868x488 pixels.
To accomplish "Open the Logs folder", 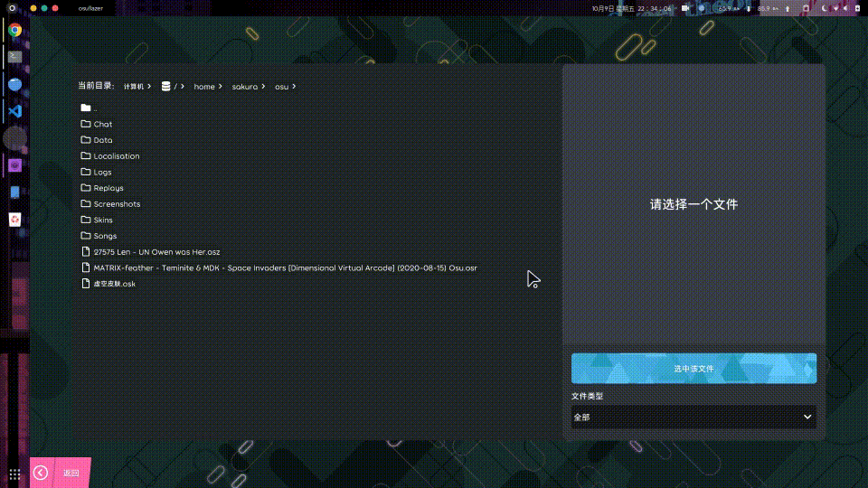I will point(97,172).
